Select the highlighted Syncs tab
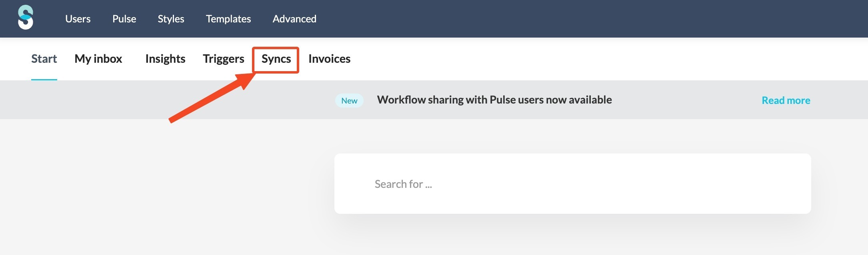This screenshot has width=868, height=255. (x=276, y=59)
